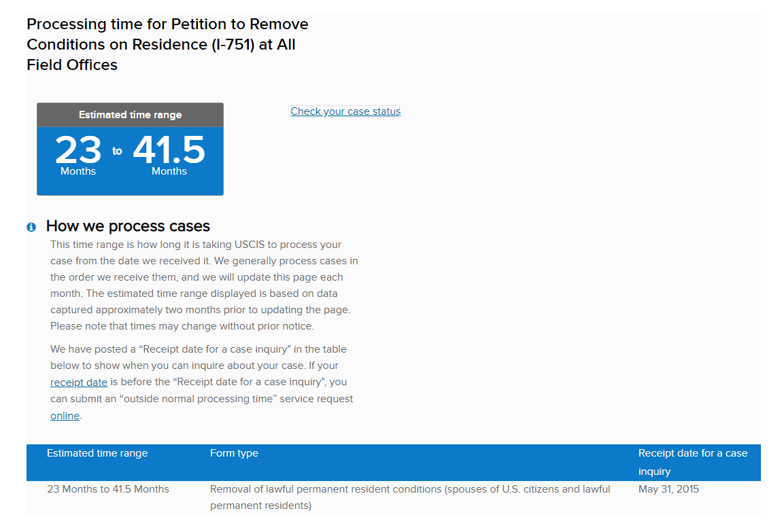Follow the 'receipt date' hyperlink
The width and height of the screenshot is (784, 532).
78,383
